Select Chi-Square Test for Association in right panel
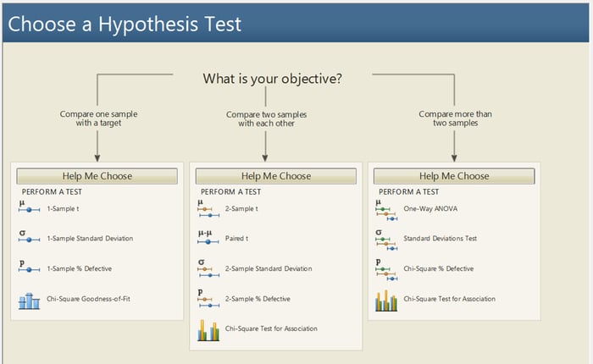Viewport: 593px width, 364px height. click(449, 299)
